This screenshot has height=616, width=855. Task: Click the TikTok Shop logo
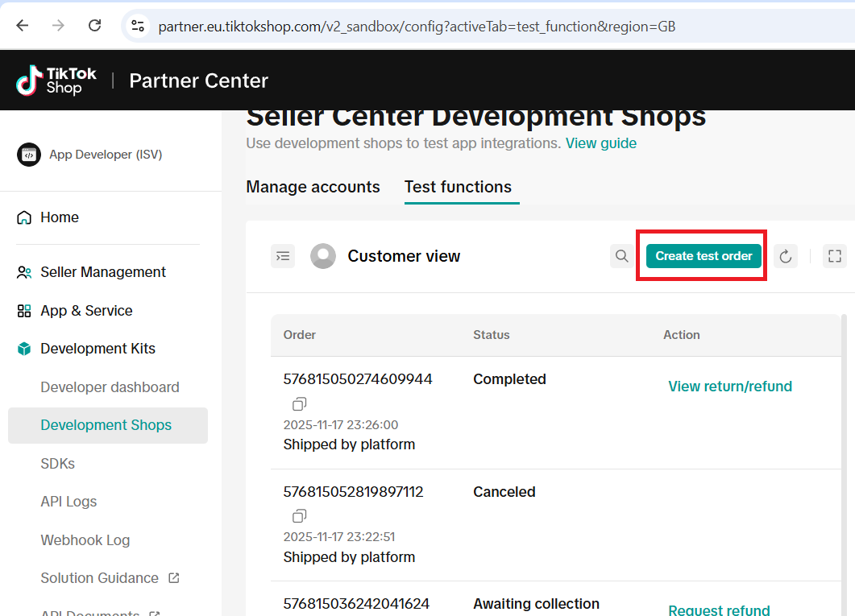[x=56, y=81]
